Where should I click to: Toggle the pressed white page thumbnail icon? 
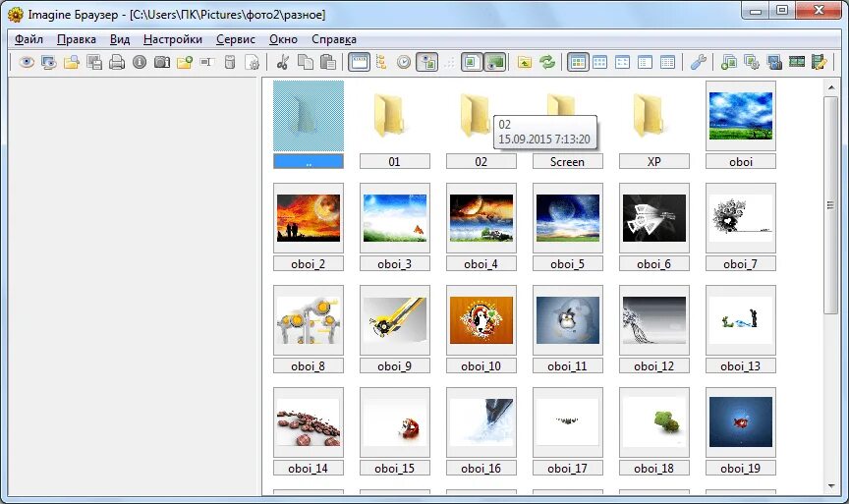pos(472,63)
